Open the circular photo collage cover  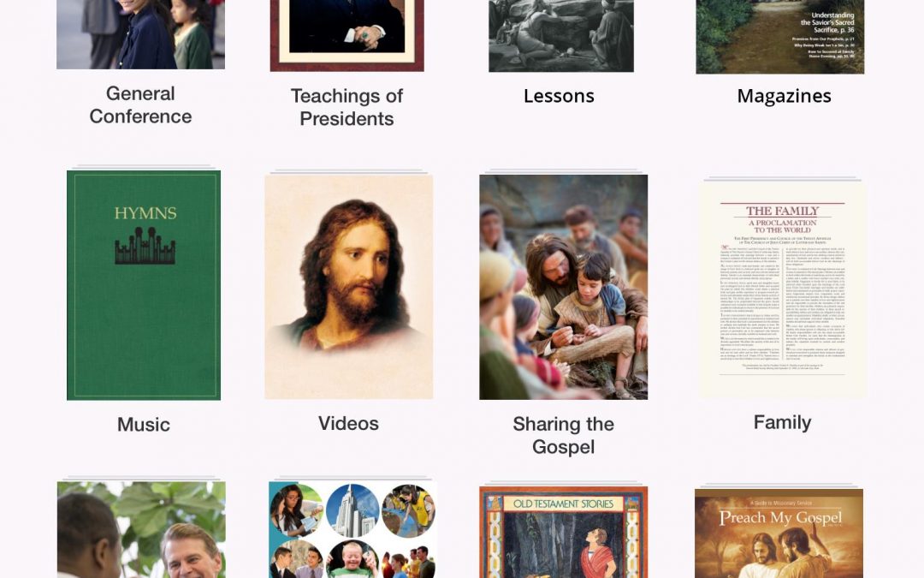pos(353,530)
